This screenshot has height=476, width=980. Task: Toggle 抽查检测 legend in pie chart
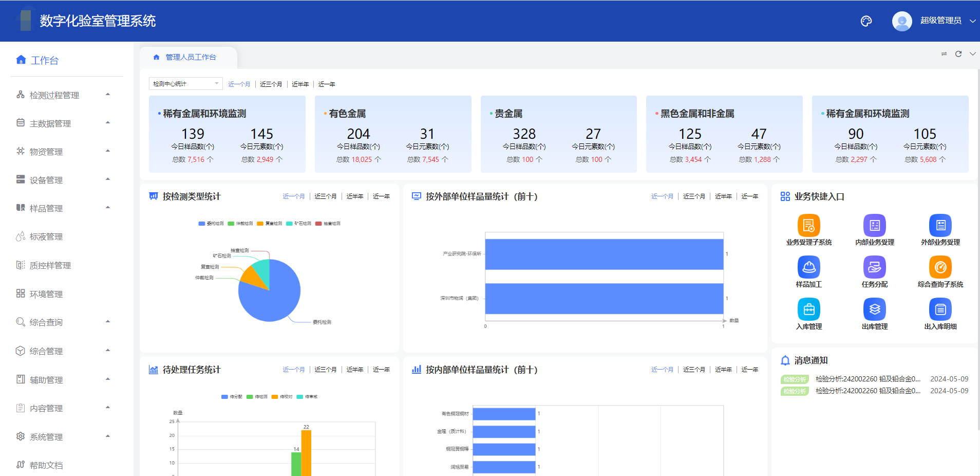pyautogui.click(x=328, y=224)
